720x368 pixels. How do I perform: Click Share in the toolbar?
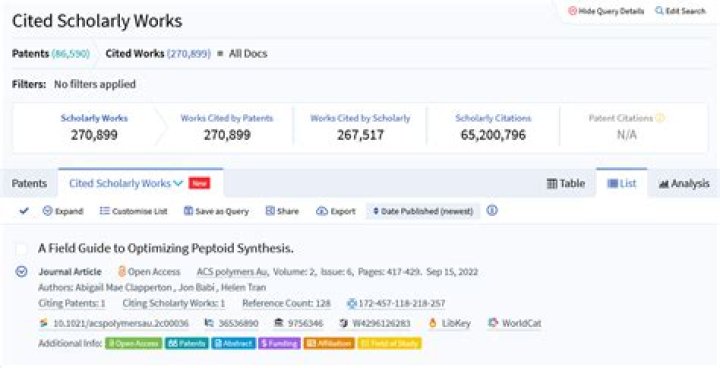[282, 211]
